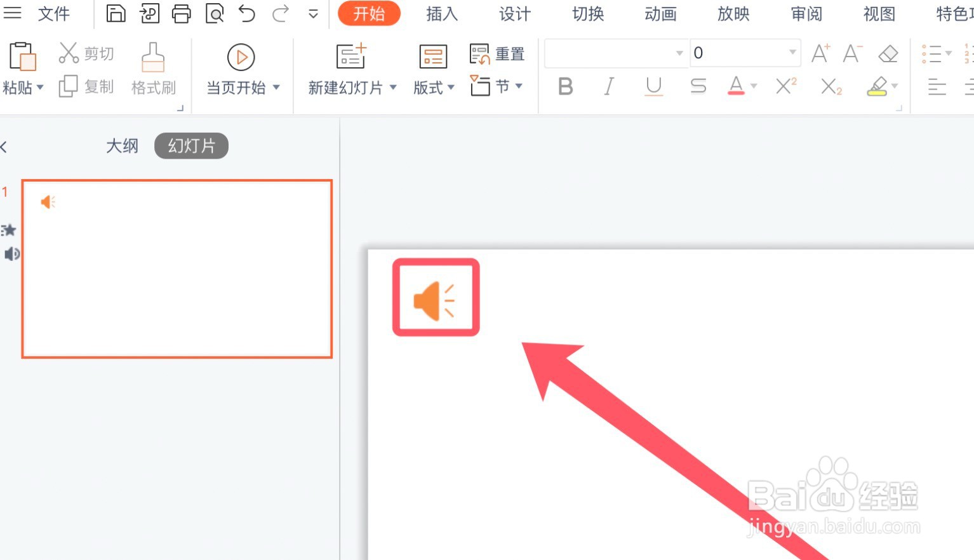
Task: Expand quick access toolbar customization arrow
Action: 313,14
